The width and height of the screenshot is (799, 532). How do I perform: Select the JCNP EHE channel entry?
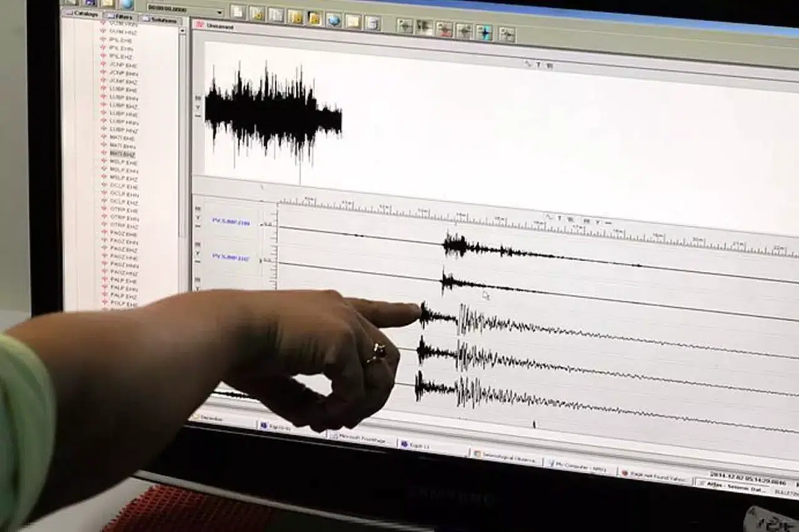(x=122, y=64)
